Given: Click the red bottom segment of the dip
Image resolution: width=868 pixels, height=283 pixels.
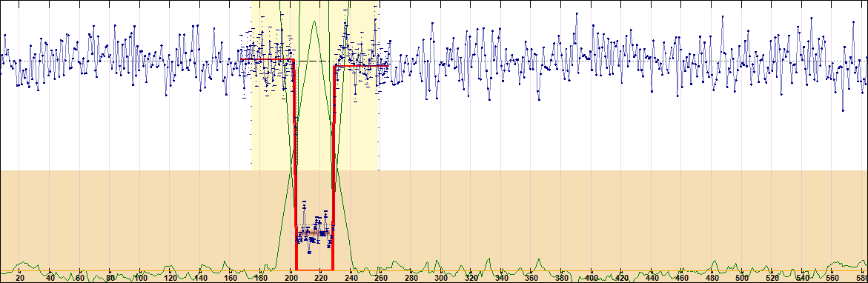Looking at the screenshot, I should (314, 270).
